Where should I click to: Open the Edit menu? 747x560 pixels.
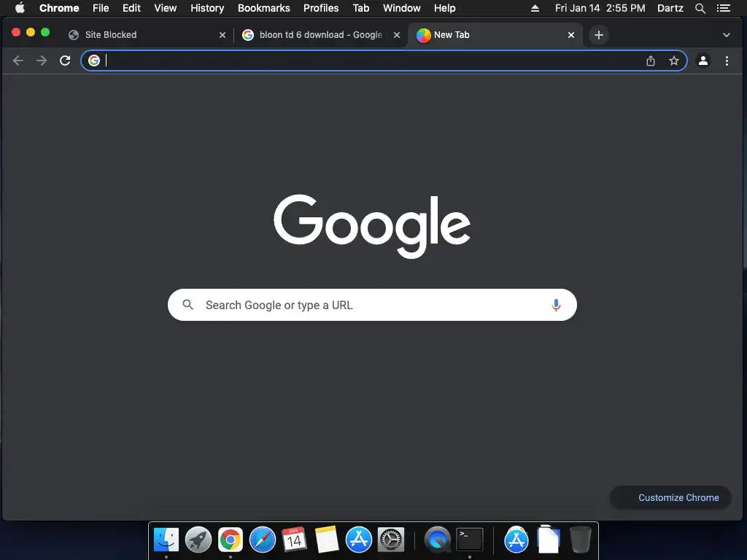click(131, 8)
